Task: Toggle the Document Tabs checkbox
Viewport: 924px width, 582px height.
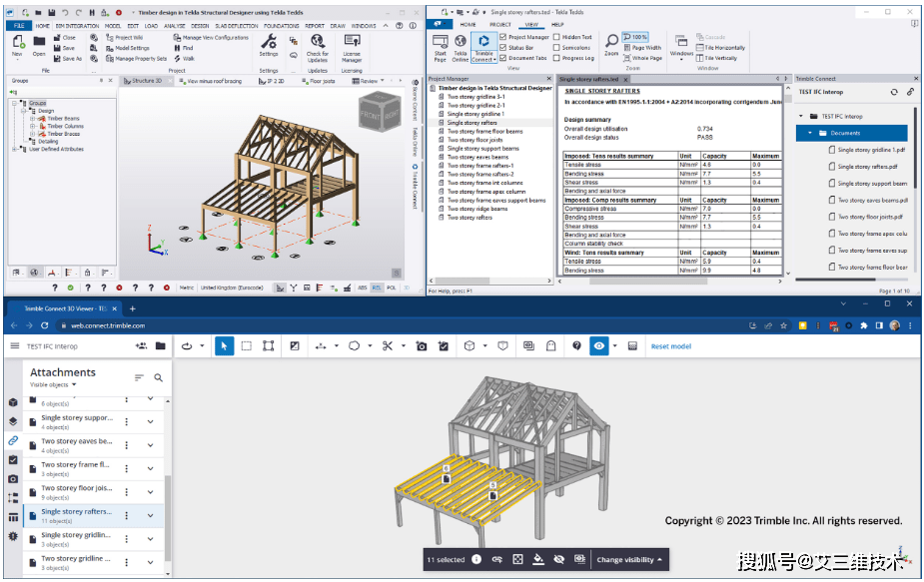Action: [502, 58]
